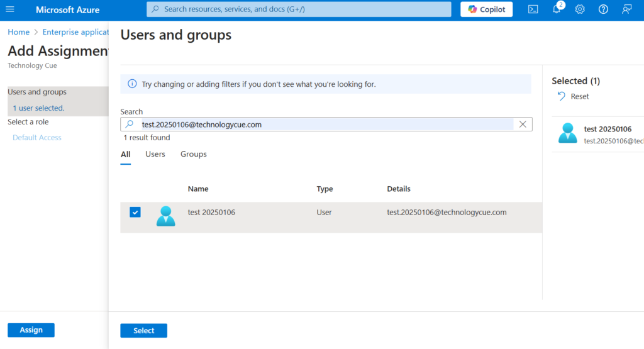Open the hamburger portal menu
This screenshot has height=349, width=644.
point(10,9)
